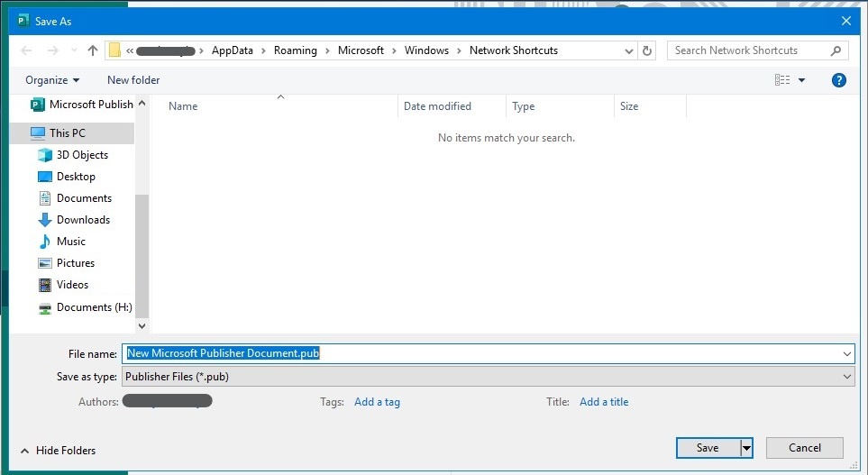Expand hidden path with double chevron

pos(130,50)
